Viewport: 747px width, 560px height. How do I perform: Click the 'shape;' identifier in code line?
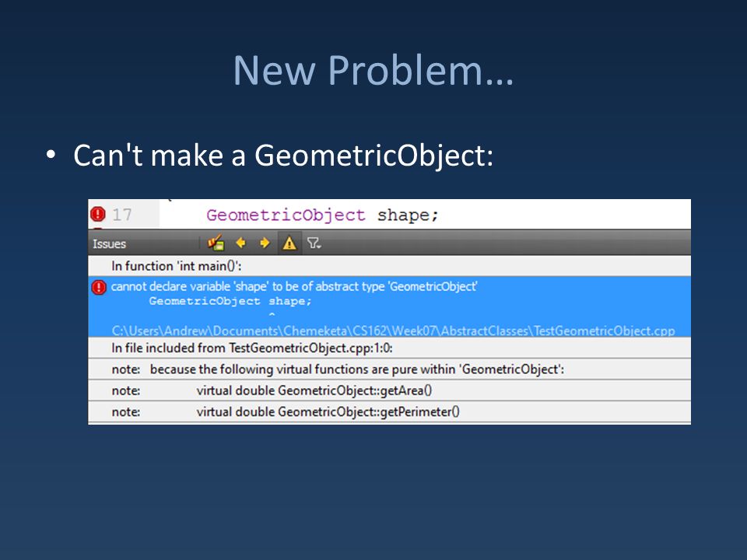[x=408, y=215]
